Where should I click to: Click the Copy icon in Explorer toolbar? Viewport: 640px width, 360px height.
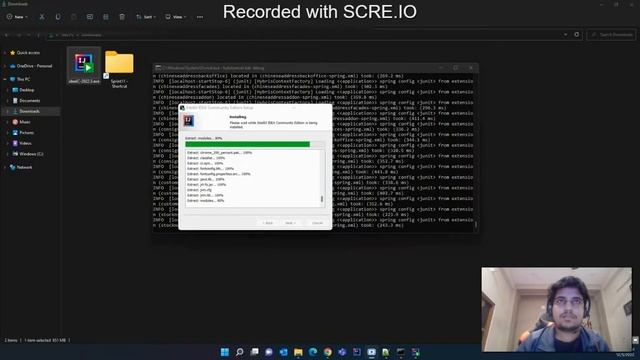click(x=58, y=17)
